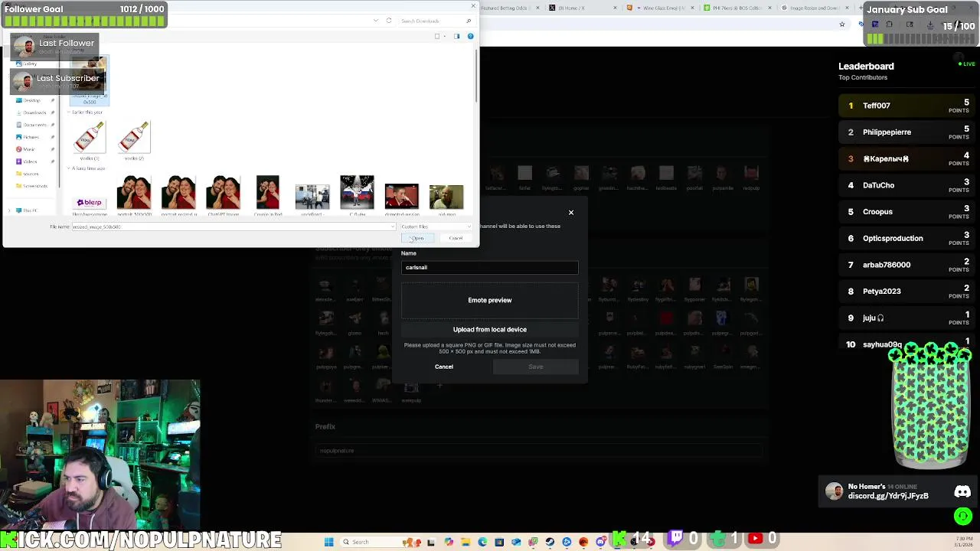Open Music in the navigation pane
Screen dimensions: 980x551
tap(29, 149)
